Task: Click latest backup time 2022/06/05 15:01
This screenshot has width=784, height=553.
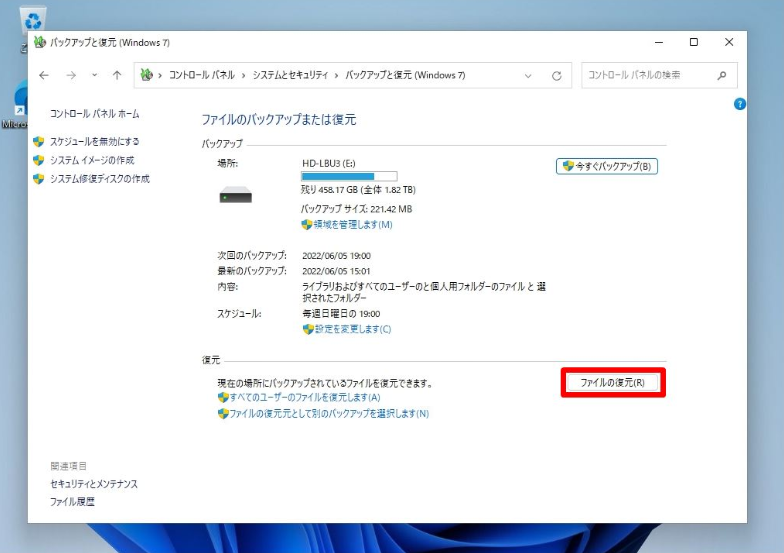Action: pyautogui.click(x=336, y=272)
